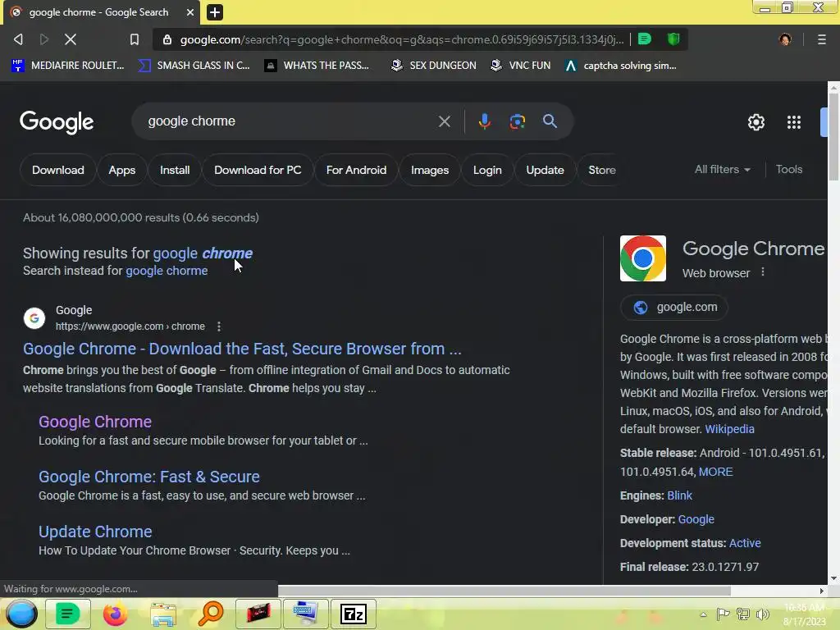The height and width of the screenshot is (630, 840).
Task: Open the green shield extension icon
Action: pyautogui.click(x=673, y=39)
